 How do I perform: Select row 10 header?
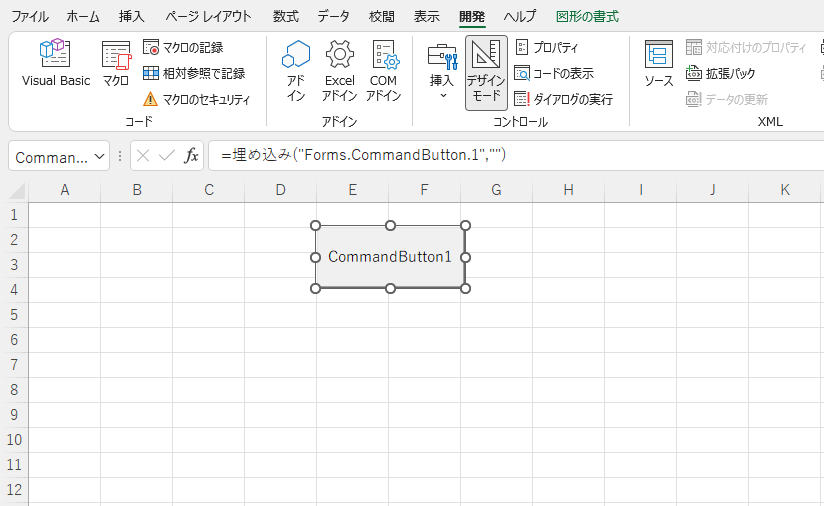(14, 440)
